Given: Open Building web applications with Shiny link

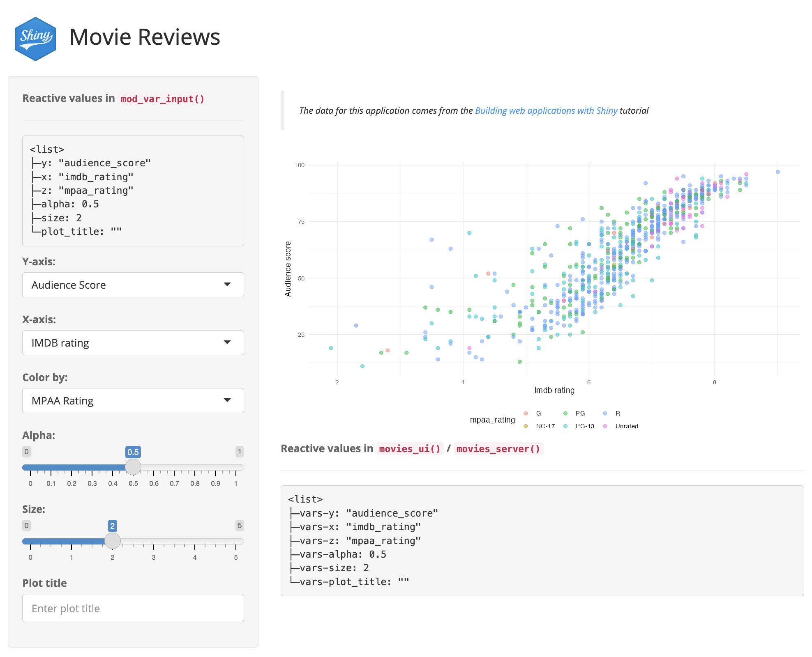Looking at the screenshot, I should (x=546, y=110).
